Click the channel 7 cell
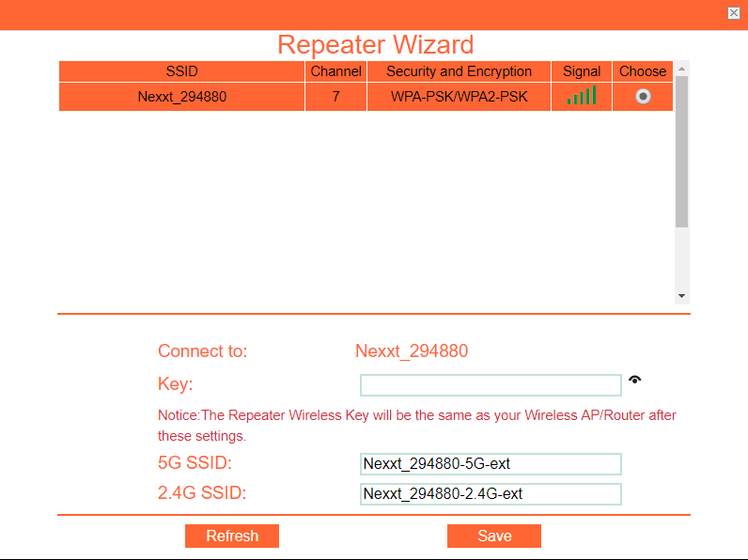 (335, 97)
